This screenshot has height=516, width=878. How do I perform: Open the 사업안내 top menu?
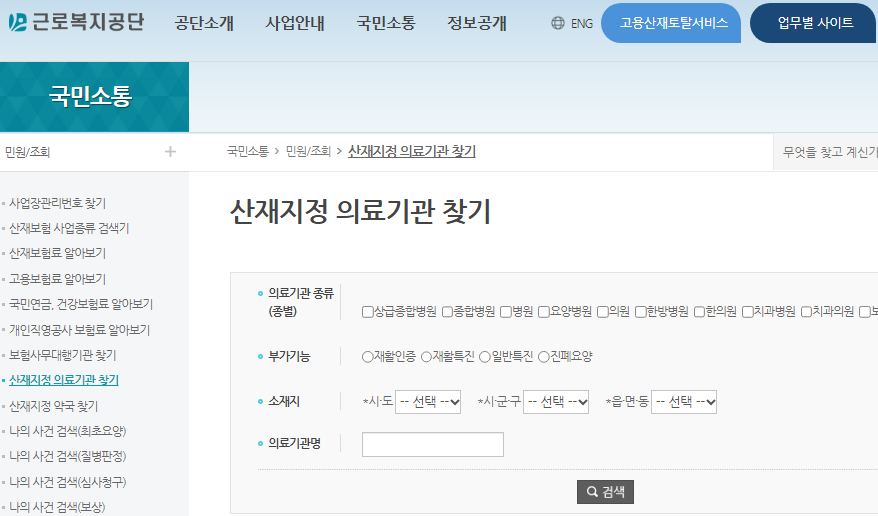click(295, 23)
